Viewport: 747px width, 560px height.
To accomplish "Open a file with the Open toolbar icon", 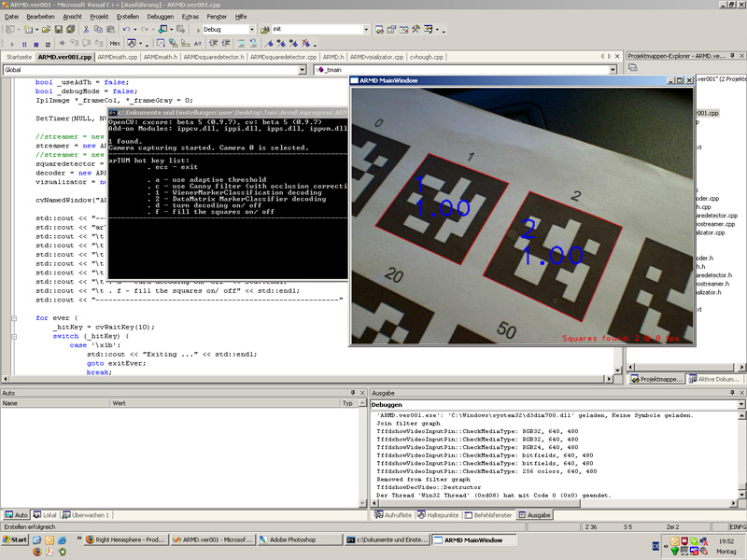I will (46, 30).
